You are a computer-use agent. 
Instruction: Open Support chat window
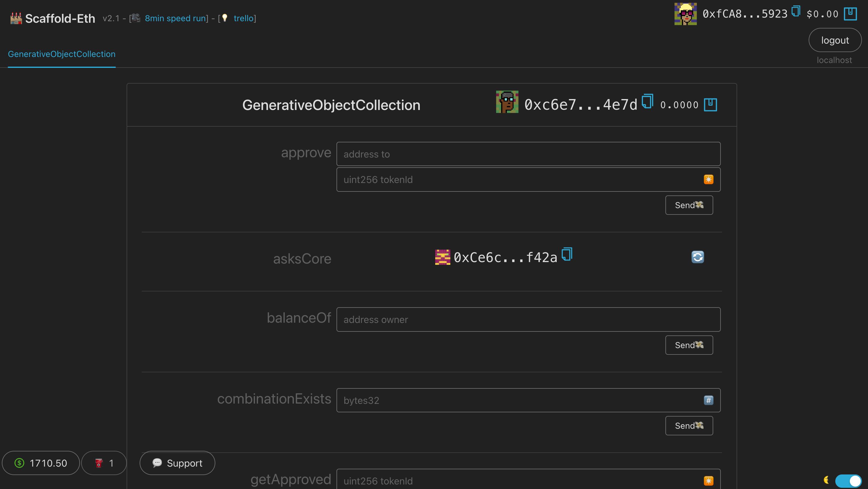(178, 463)
